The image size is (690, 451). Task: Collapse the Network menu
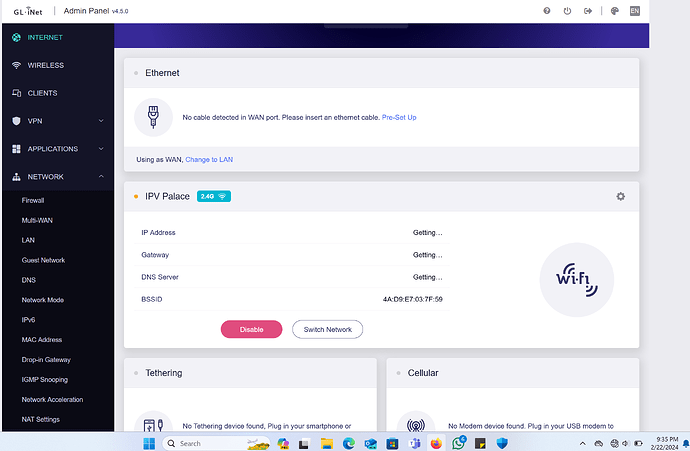(56, 177)
